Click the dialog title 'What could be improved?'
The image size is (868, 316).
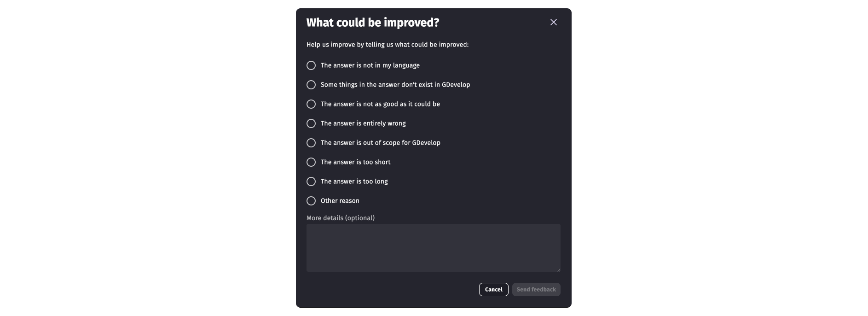(x=373, y=22)
